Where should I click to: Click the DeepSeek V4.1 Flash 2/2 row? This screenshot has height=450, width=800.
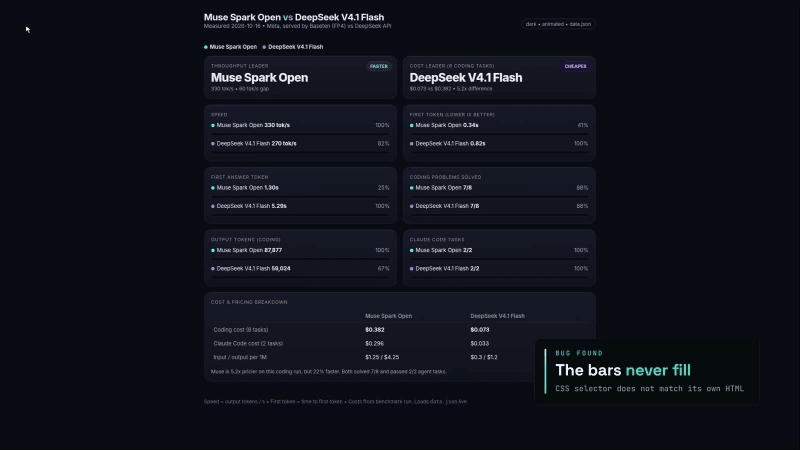[x=498, y=268]
